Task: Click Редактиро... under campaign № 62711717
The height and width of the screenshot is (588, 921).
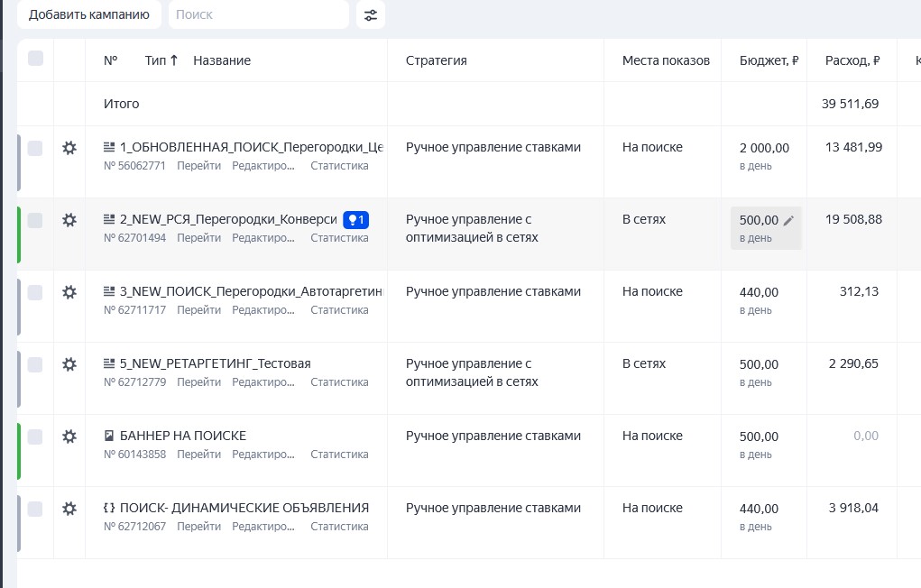Action: point(263,310)
